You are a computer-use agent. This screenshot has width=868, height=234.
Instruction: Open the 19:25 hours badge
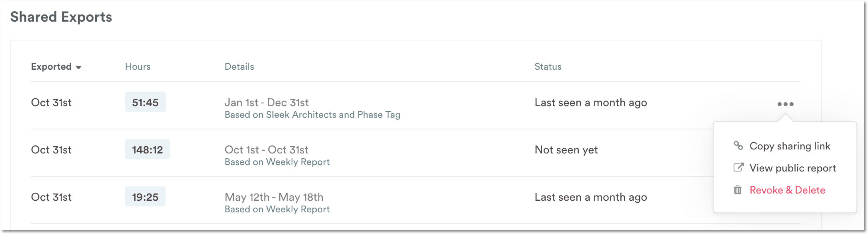[145, 197]
